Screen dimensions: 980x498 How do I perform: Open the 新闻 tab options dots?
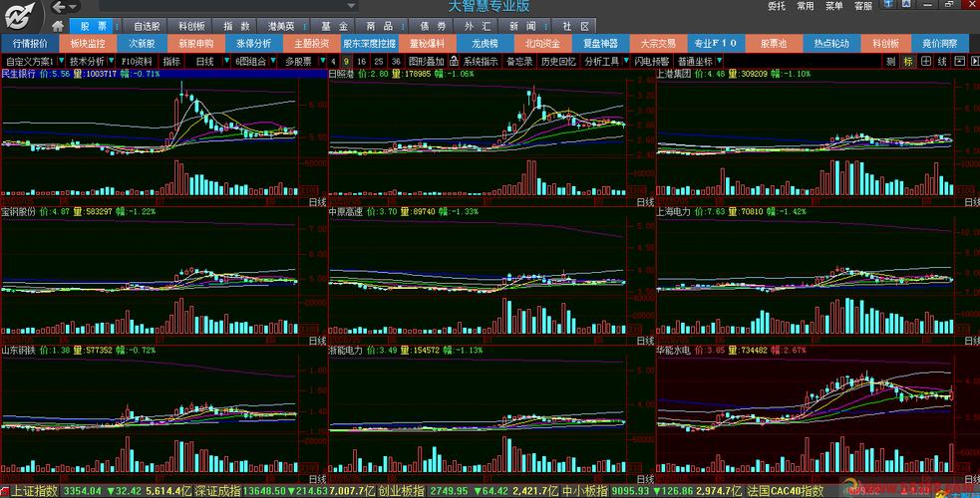547,26
